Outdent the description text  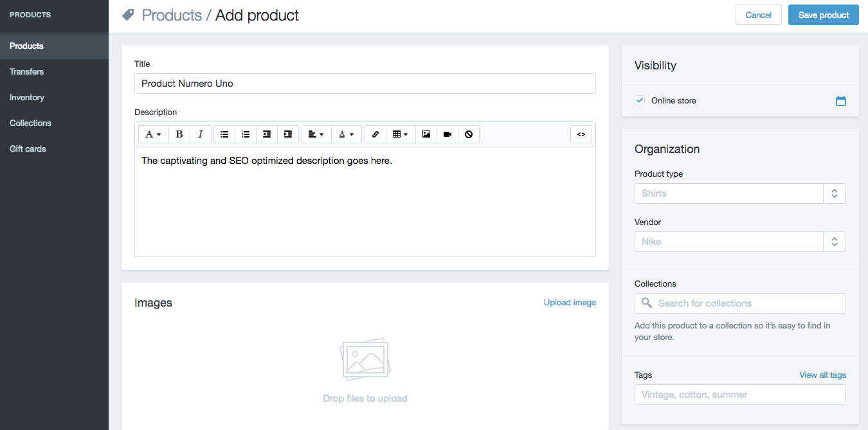267,134
